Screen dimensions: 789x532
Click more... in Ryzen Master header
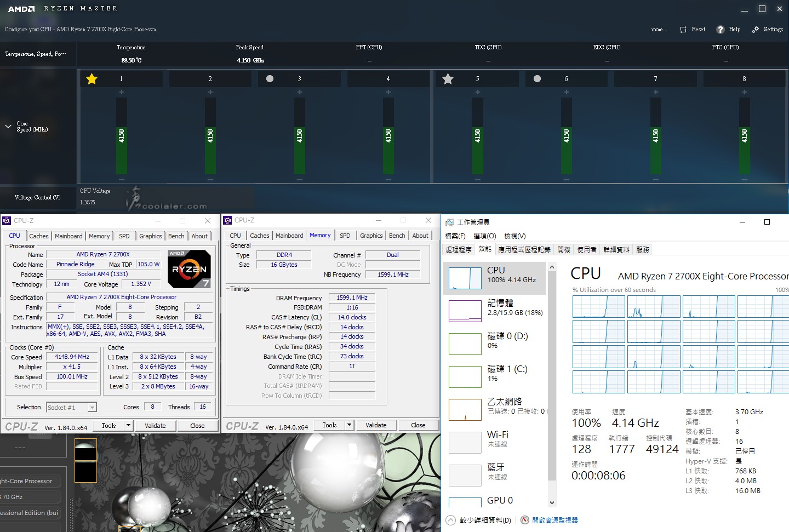point(659,30)
